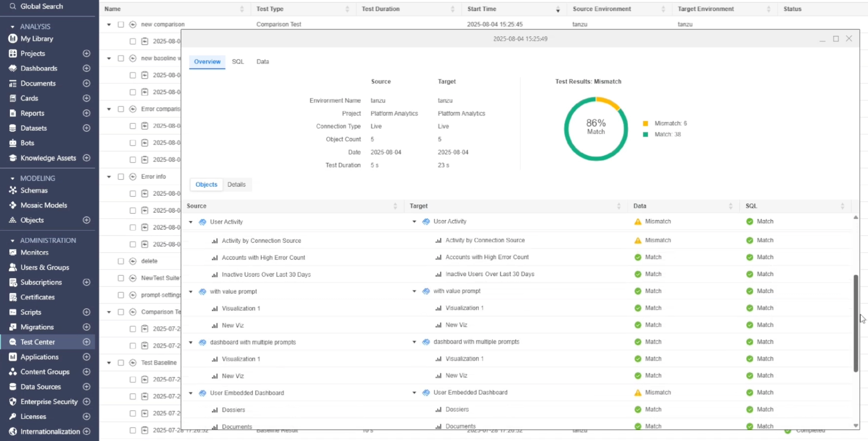Open the Details tab
The width and height of the screenshot is (868, 441).
pyautogui.click(x=236, y=185)
